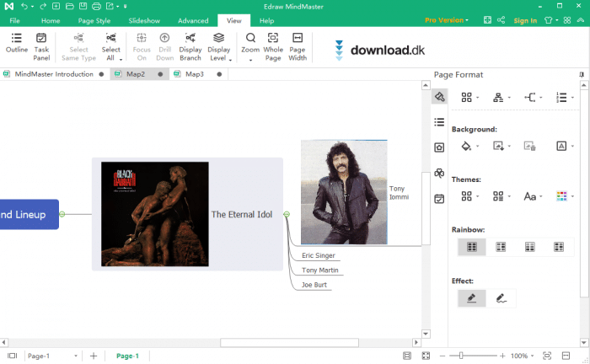
Task: Select the hand-drawn Effect style
Action: pyautogui.click(x=501, y=298)
